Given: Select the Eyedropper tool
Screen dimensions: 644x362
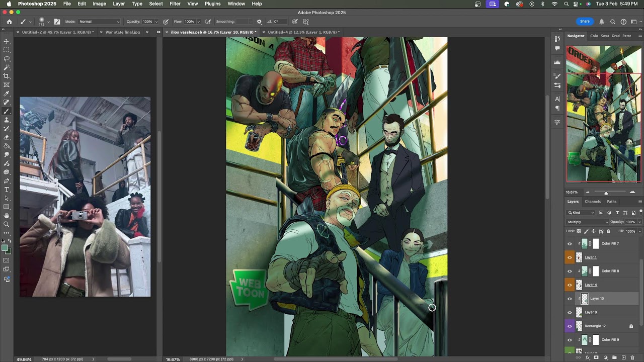Looking at the screenshot, I should 7,94.
